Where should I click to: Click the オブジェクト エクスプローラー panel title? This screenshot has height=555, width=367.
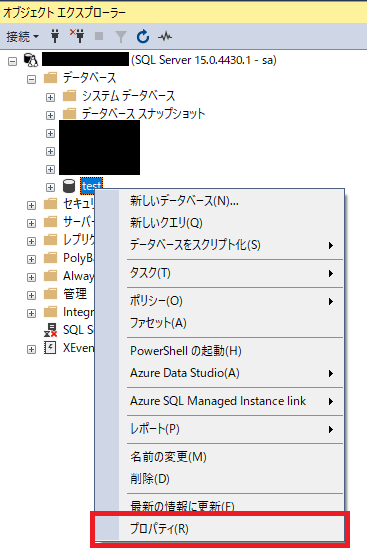pos(64,13)
